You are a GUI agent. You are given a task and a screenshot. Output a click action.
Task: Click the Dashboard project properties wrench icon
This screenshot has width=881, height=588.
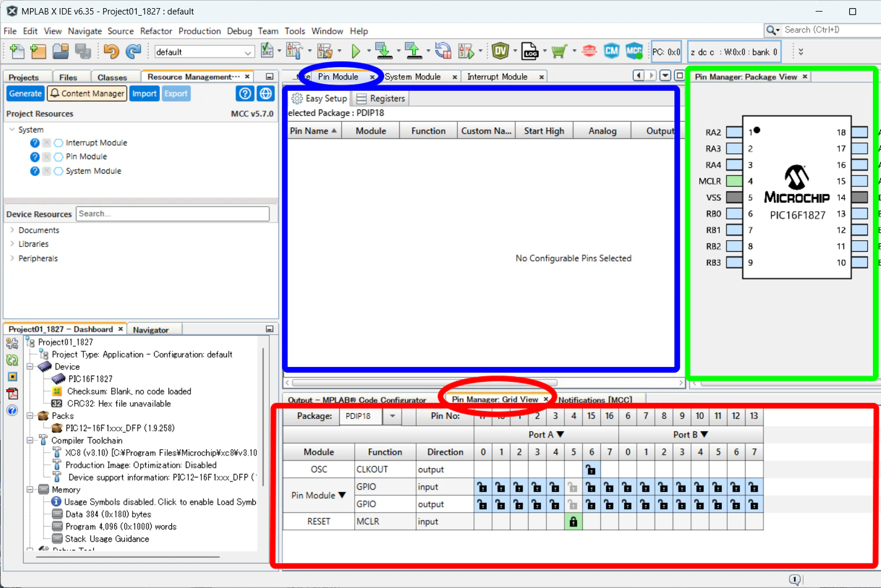[x=12, y=343]
